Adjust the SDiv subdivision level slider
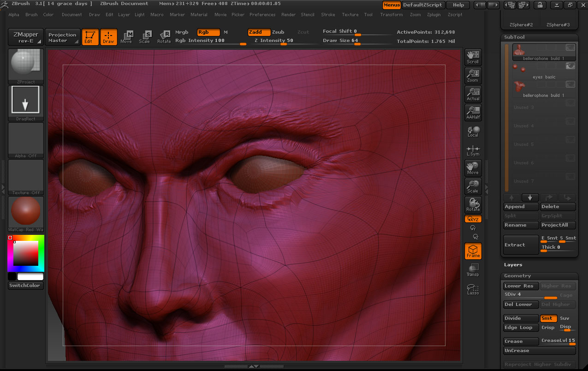The width and height of the screenshot is (588, 371). point(531,295)
